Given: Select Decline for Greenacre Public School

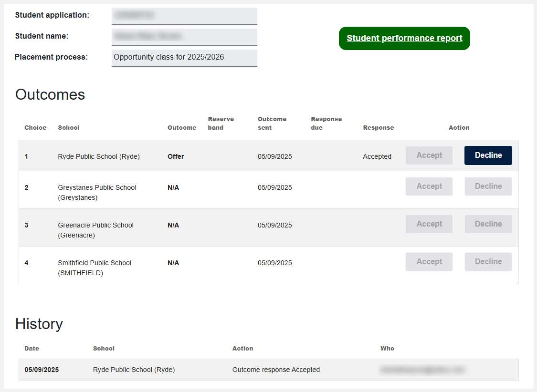Looking at the screenshot, I should (488, 224).
